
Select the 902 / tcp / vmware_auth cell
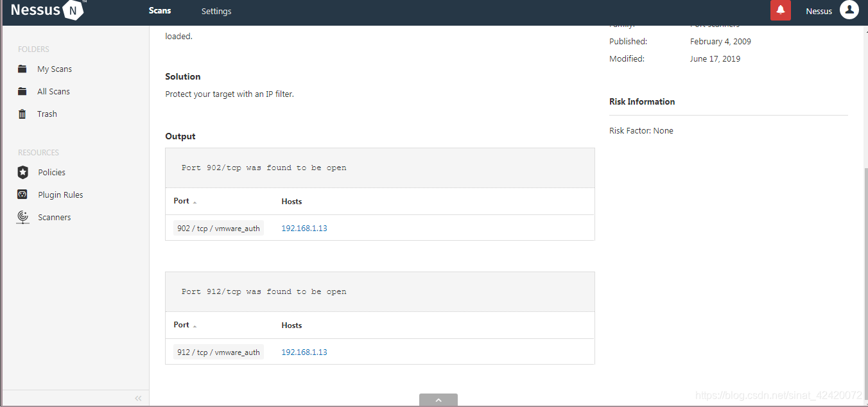pyautogui.click(x=218, y=228)
